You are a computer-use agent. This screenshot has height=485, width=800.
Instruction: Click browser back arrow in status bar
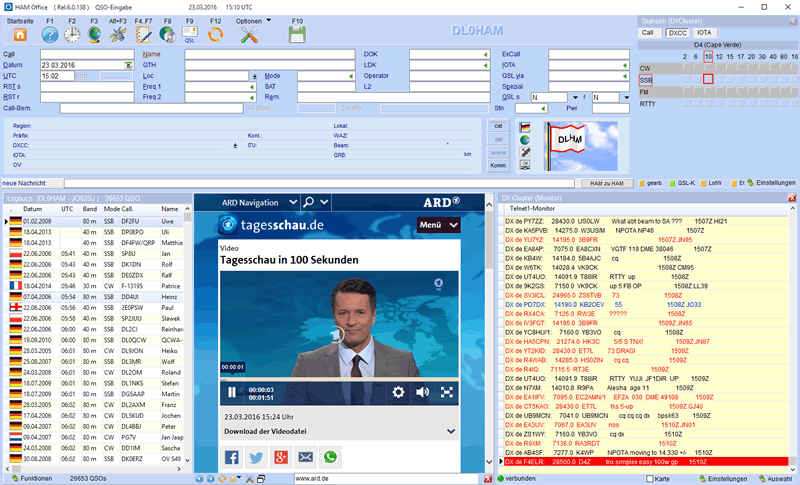point(199,479)
